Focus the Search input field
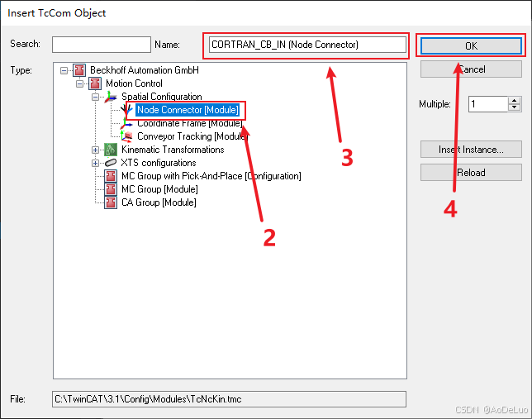This screenshot has height=419, width=532. [x=102, y=45]
